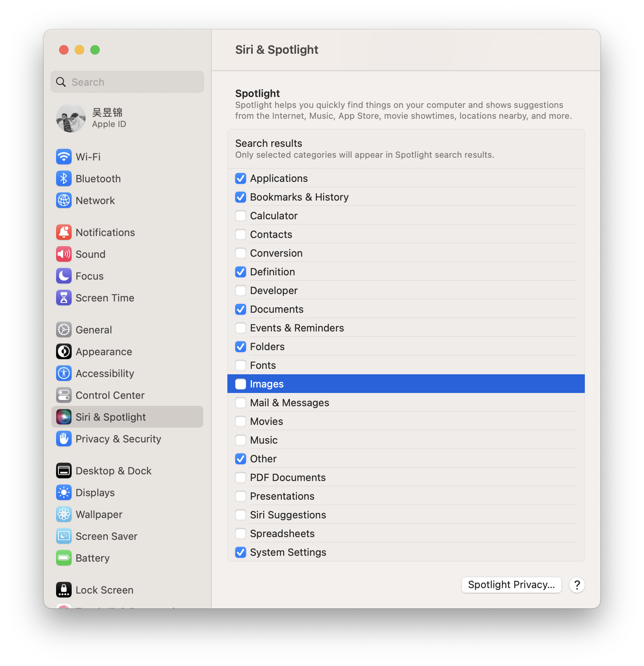The width and height of the screenshot is (644, 666).
Task: Select "Accessibility" sidebar label
Action: [105, 374]
